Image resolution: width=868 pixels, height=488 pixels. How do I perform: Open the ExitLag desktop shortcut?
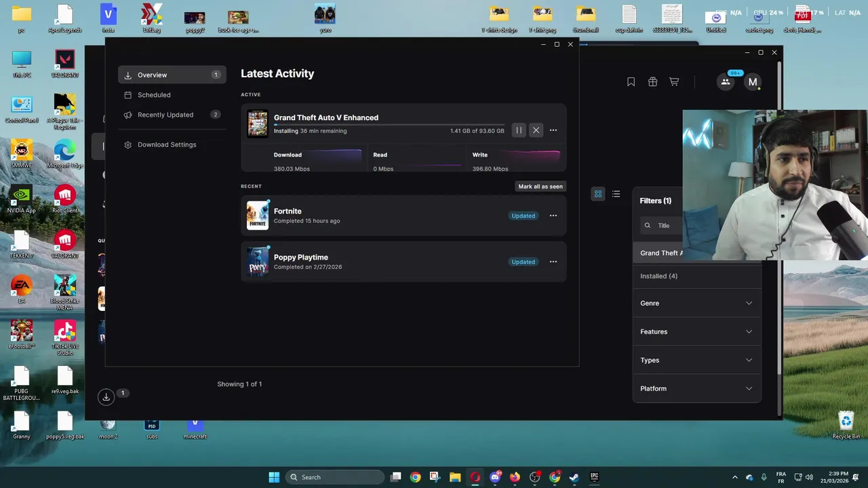pyautogui.click(x=152, y=18)
